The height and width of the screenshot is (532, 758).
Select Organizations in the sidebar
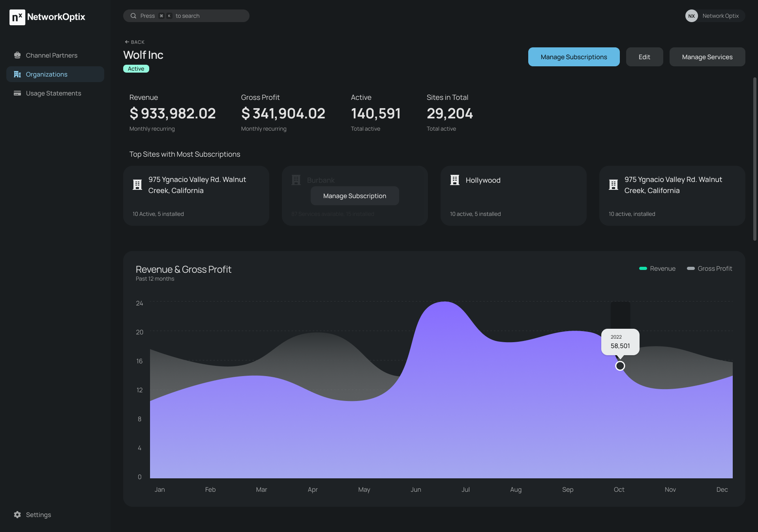55,74
